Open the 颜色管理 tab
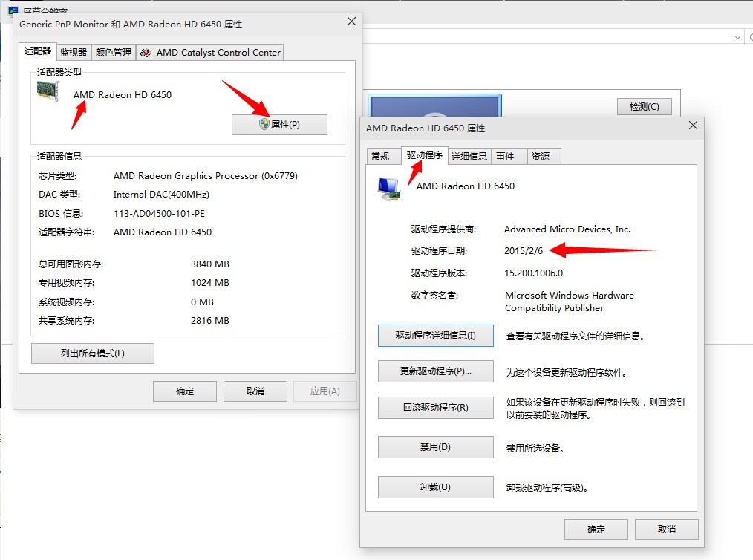 [114, 52]
